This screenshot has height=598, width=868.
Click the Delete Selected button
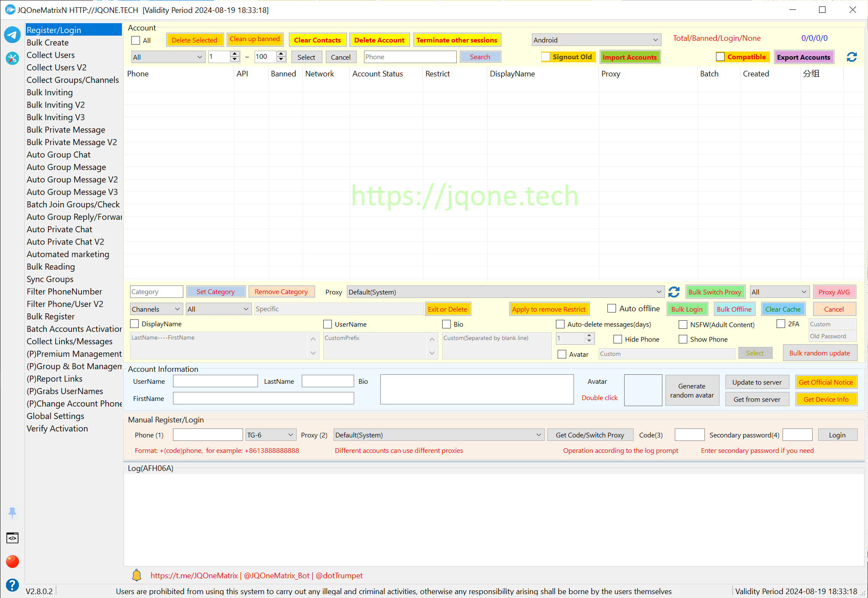[x=194, y=40]
